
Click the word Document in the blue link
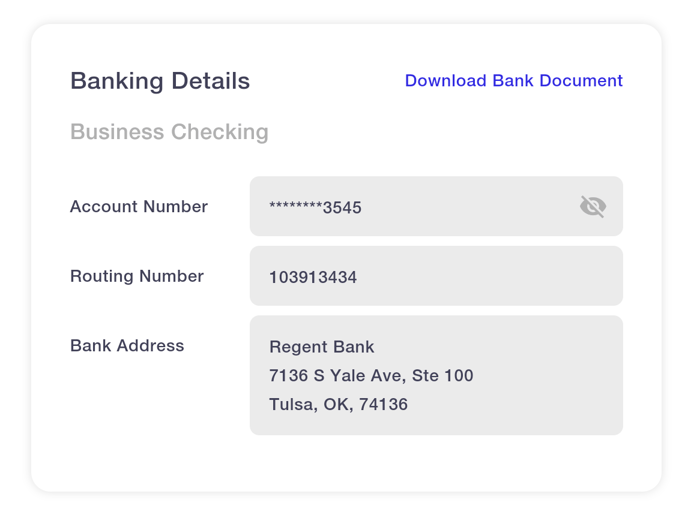pos(581,81)
